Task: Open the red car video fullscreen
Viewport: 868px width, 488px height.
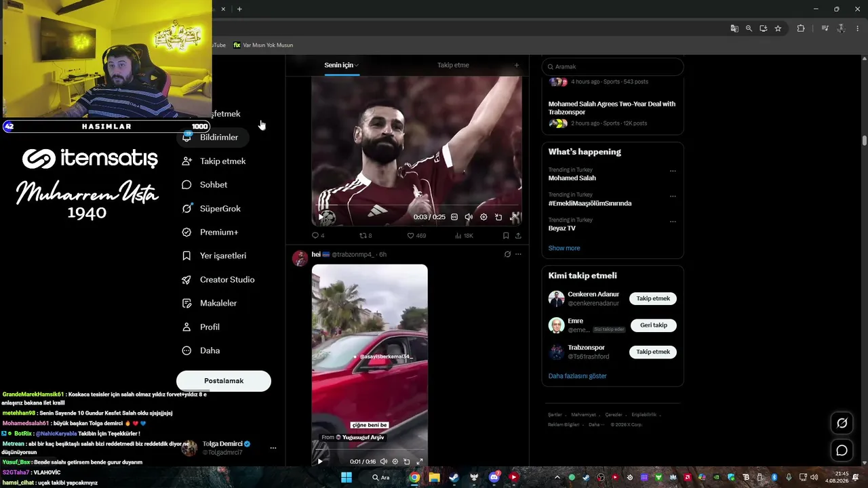Action: pyautogui.click(x=419, y=462)
